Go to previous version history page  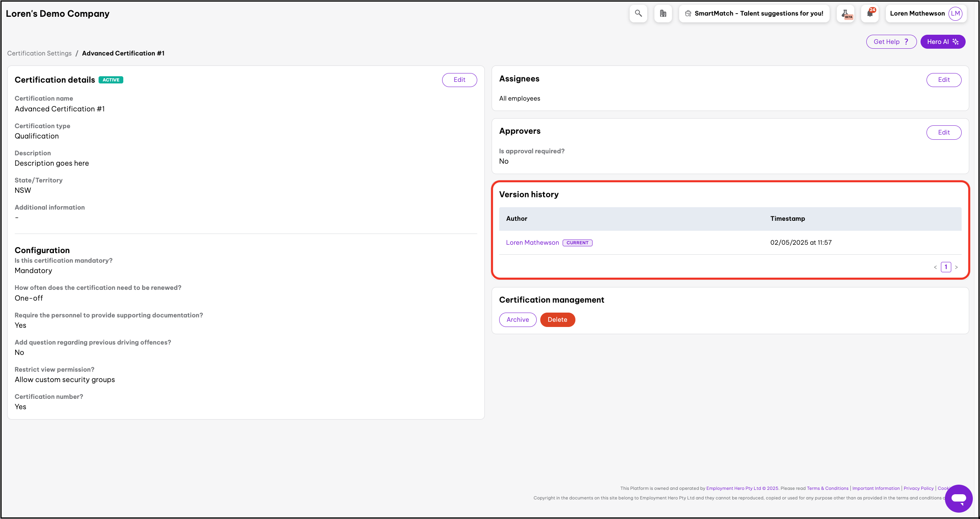click(x=935, y=267)
